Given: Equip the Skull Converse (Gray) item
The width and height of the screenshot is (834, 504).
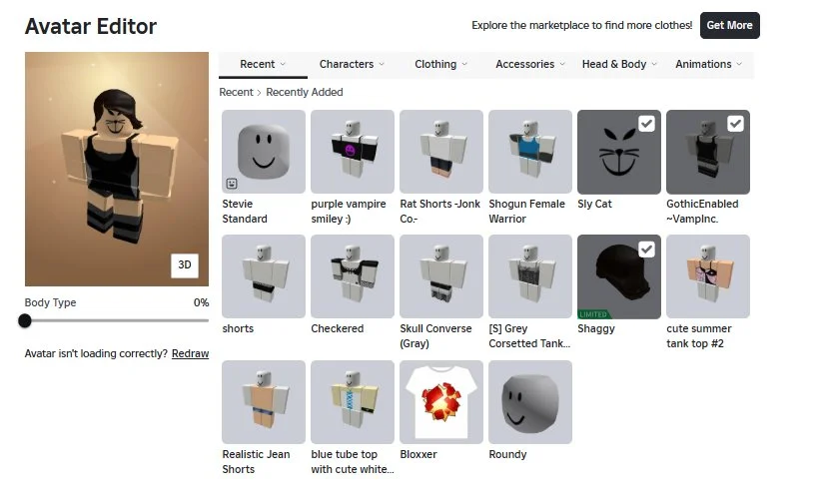Looking at the screenshot, I should pyautogui.click(x=440, y=276).
